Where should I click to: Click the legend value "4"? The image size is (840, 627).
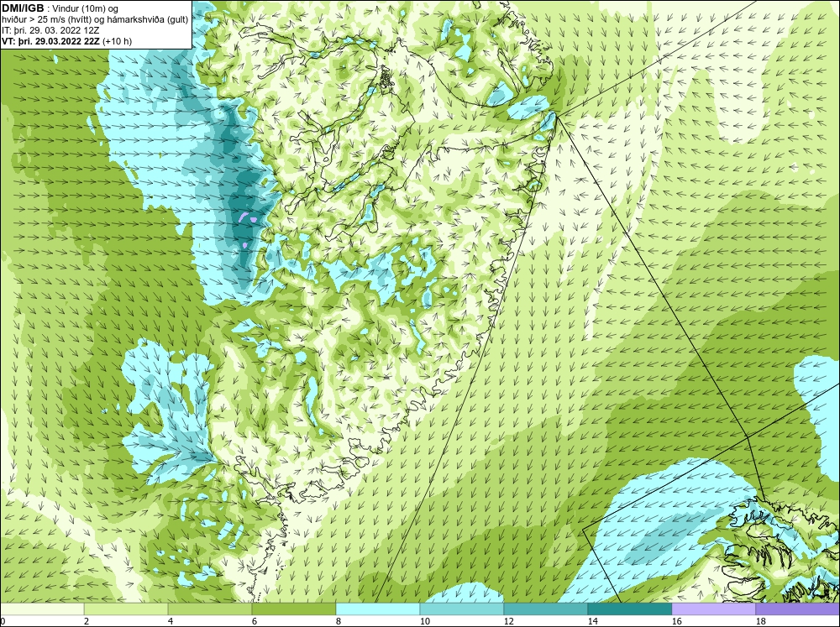click(171, 621)
